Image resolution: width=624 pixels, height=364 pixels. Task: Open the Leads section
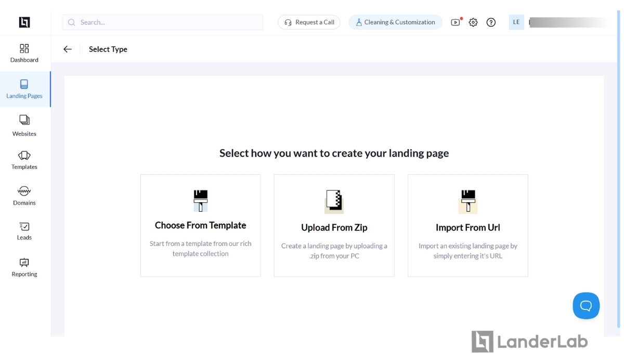click(x=24, y=231)
